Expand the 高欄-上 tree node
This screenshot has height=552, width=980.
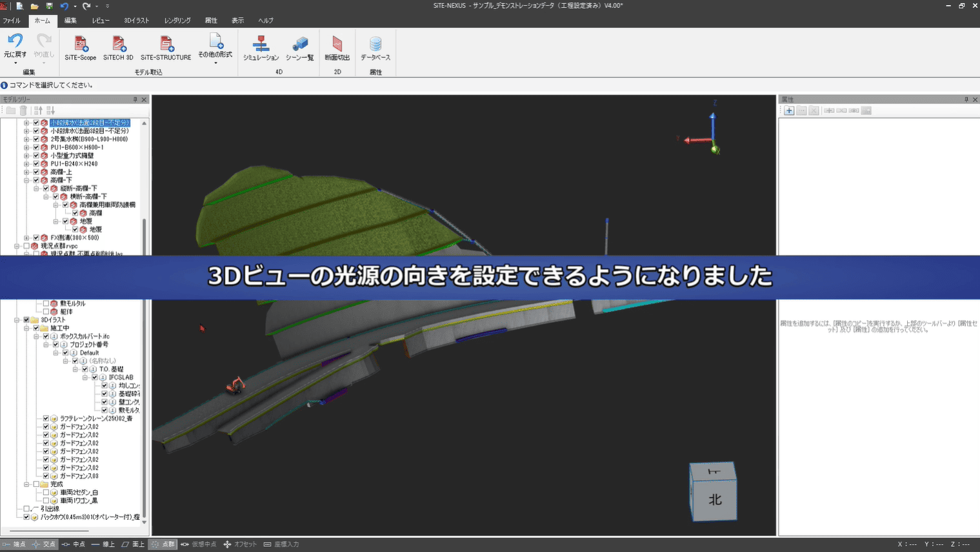26,172
